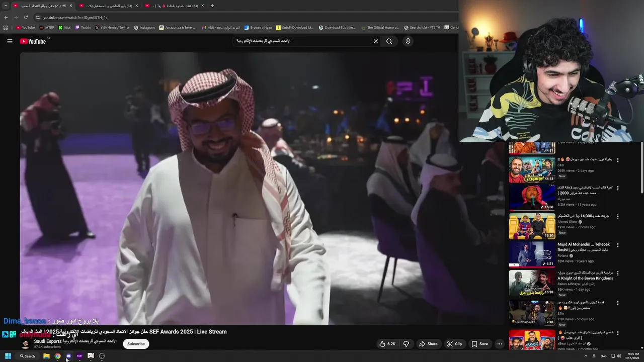Open the S7ie 7:18 video thumbnail
Viewport: 644px width, 362px height.
[532, 313]
